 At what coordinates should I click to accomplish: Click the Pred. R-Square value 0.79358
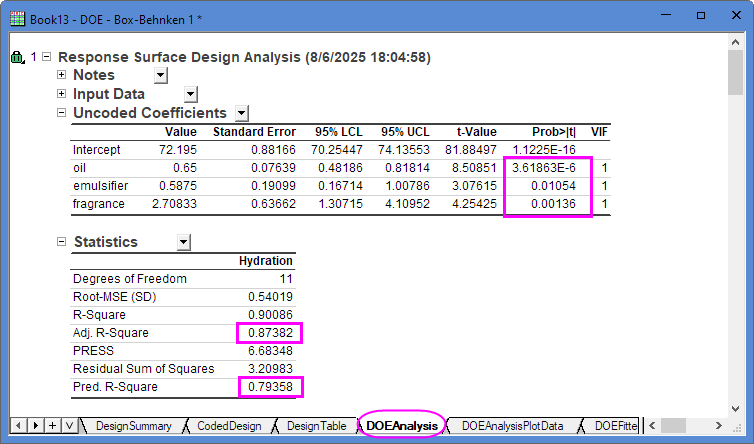(270, 387)
